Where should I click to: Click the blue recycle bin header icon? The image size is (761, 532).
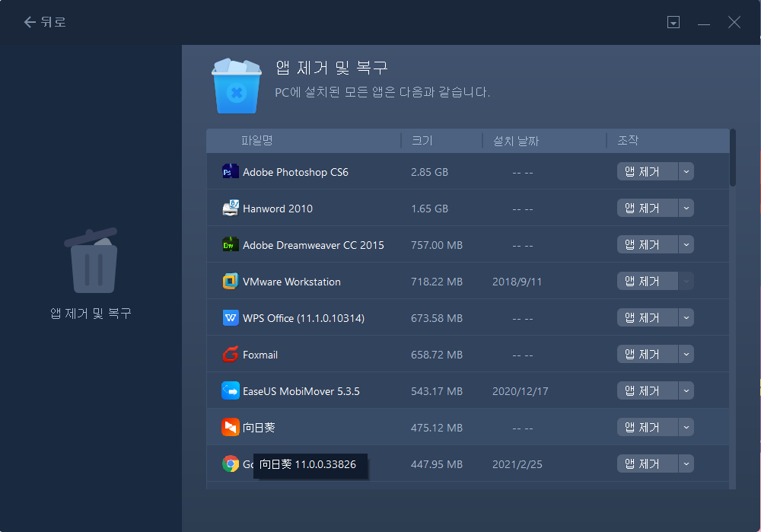coord(237,86)
